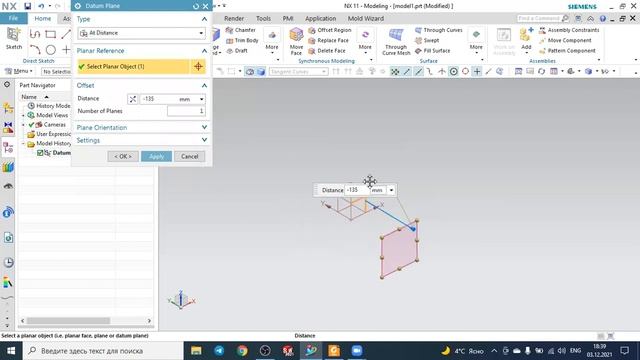Switch to the Home tab
The height and width of the screenshot is (360, 640).
pos(42,18)
